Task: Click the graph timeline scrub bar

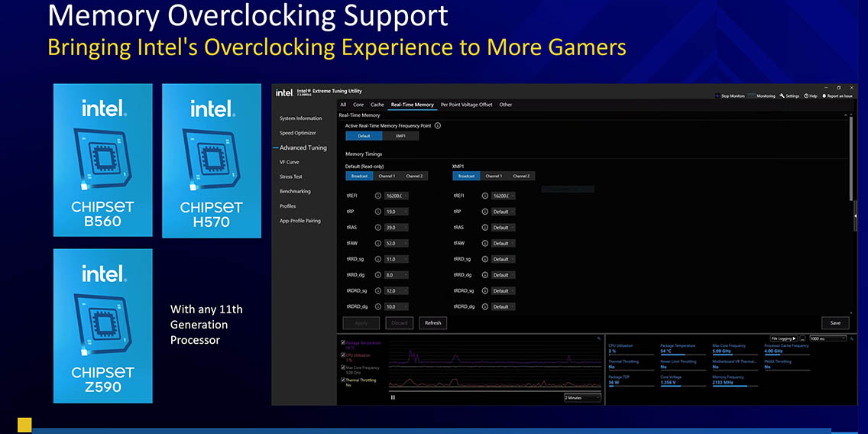Action: pyautogui.click(x=495, y=390)
